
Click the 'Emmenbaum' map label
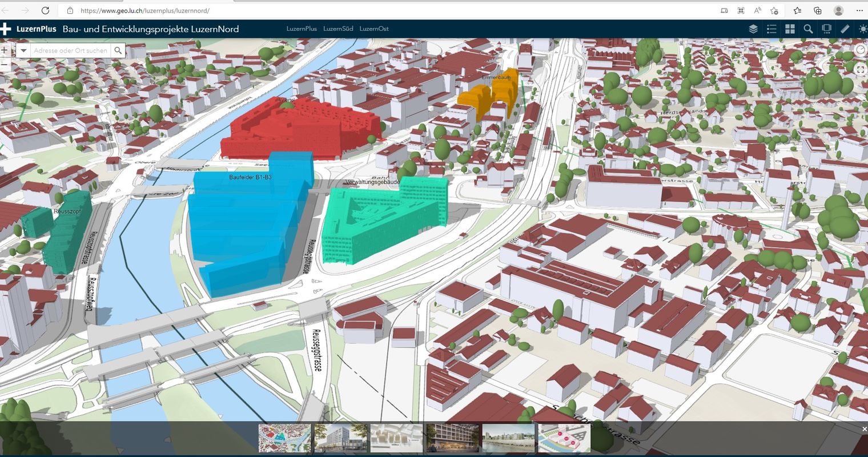pyautogui.click(x=496, y=77)
